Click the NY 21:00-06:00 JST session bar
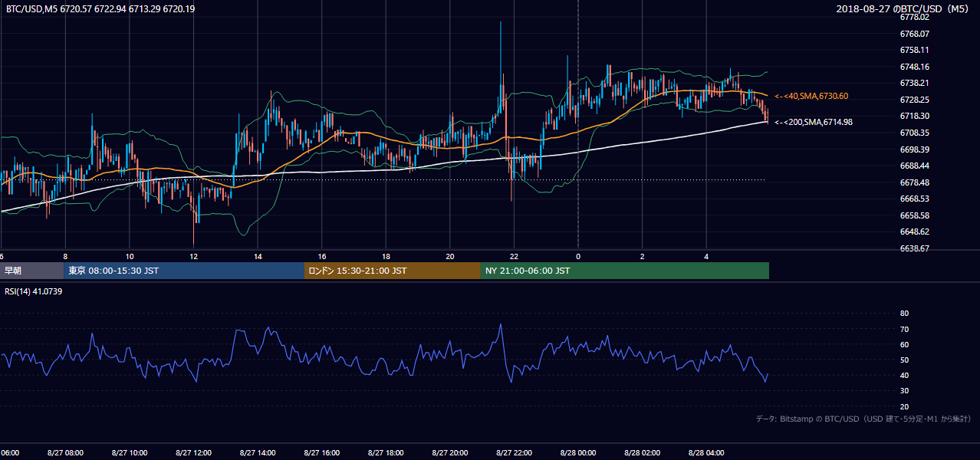Screen dimensions: 980x460 pyautogui.click(x=625, y=271)
